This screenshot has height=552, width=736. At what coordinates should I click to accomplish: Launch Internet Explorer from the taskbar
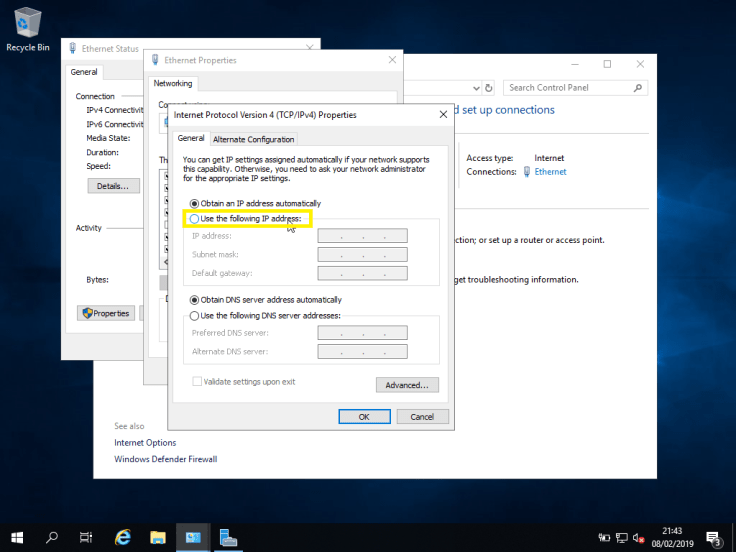tap(123, 537)
